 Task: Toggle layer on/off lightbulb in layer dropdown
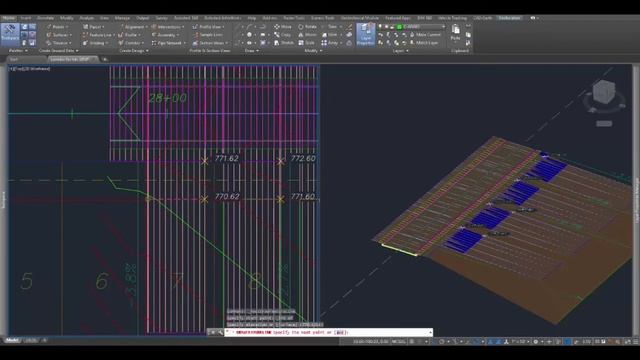(380, 27)
